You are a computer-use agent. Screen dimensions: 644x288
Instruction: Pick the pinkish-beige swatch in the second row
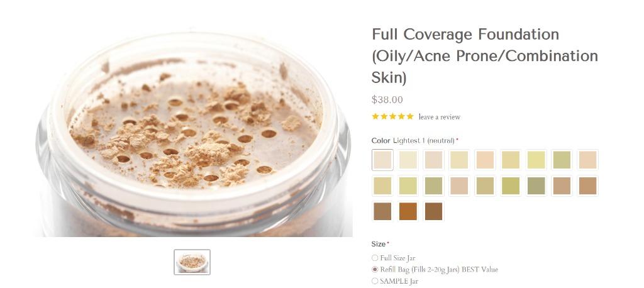click(459, 186)
